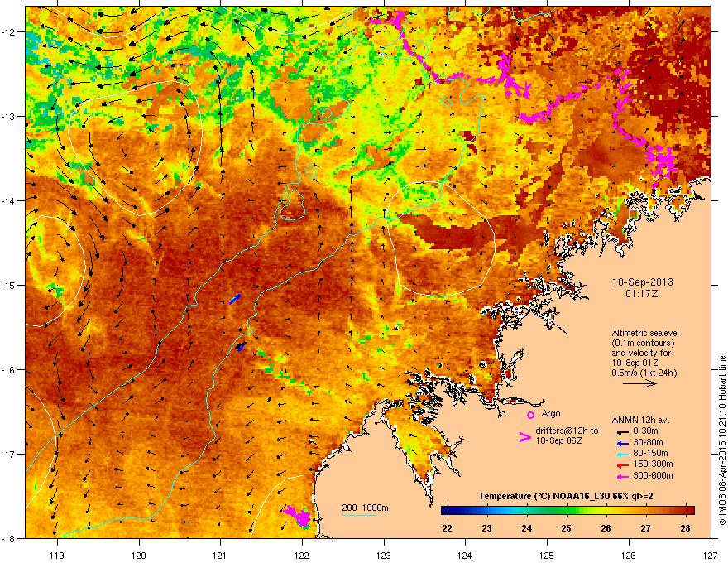Click the 10-Sep 01Z velocity date text

click(x=635, y=363)
